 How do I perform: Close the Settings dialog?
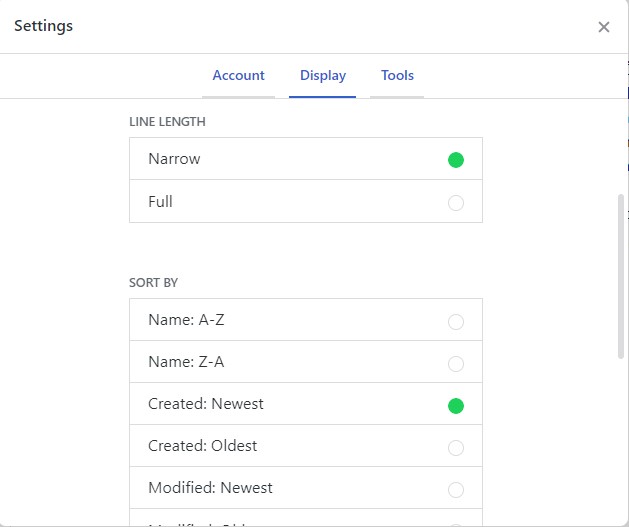[x=603, y=27]
